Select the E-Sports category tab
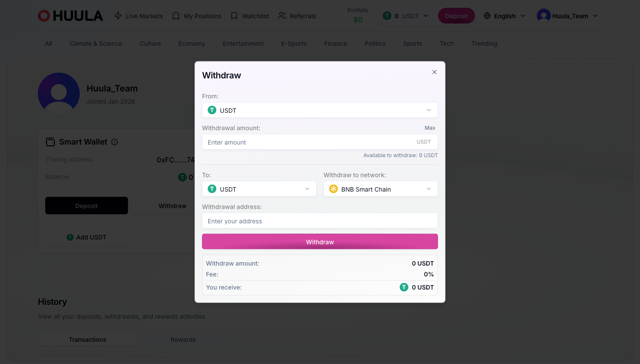 [294, 44]
